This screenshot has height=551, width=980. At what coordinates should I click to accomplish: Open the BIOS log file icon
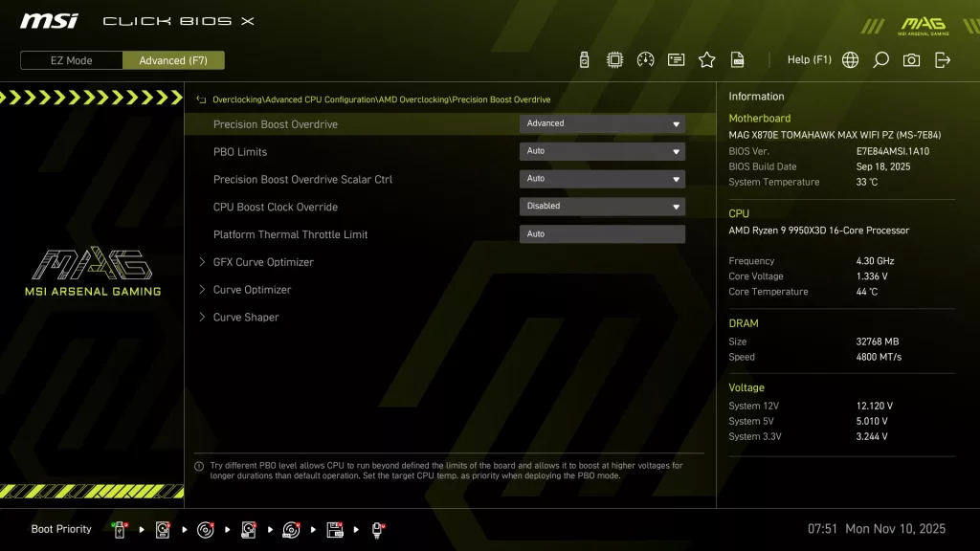pyautogui.click(x=737, y=58)
